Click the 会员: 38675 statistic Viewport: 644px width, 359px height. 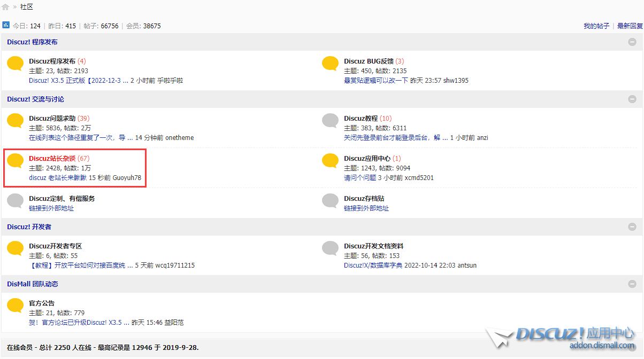coord(143,26)
